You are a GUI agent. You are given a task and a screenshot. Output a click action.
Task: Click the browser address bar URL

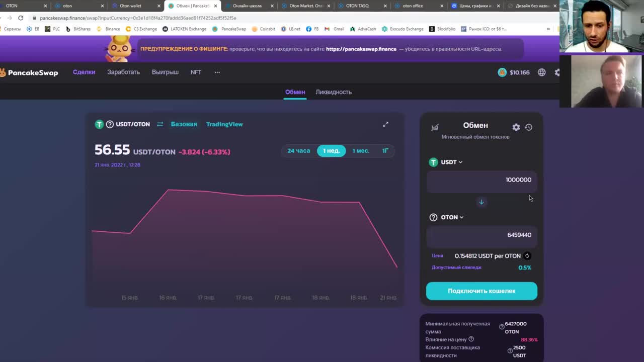(138, 18)
